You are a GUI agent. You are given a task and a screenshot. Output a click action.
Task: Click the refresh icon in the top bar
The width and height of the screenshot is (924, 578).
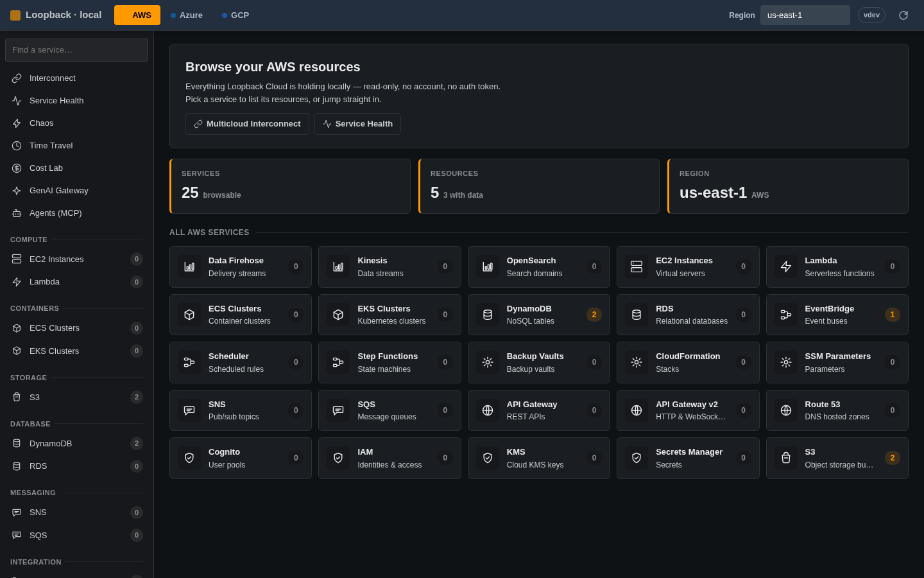click(903, 15)
